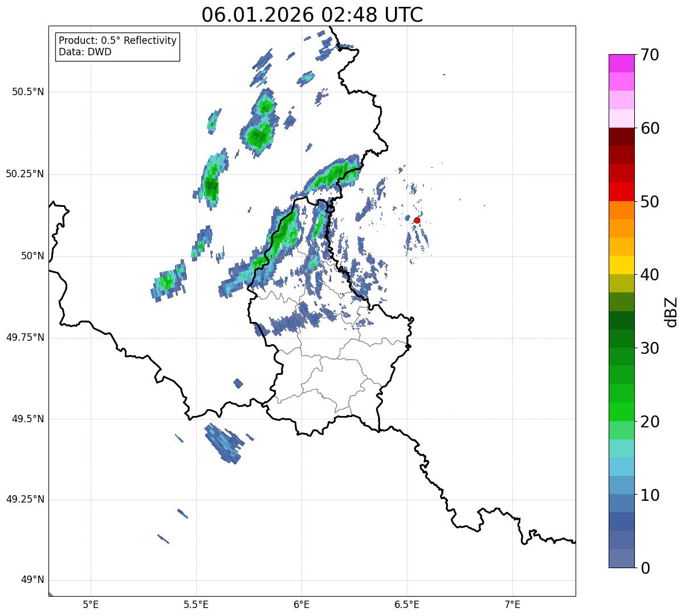Select the 'Data: DWD' label
Screen dimensions: 685x616
coord(85,52)
